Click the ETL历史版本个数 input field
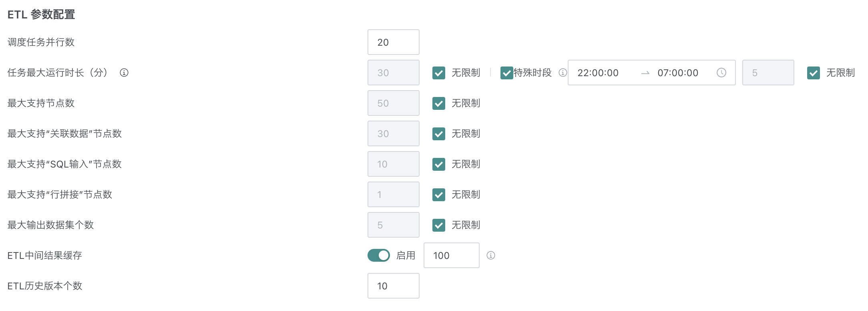The image size is (868, 311). (x=393, y=286)
